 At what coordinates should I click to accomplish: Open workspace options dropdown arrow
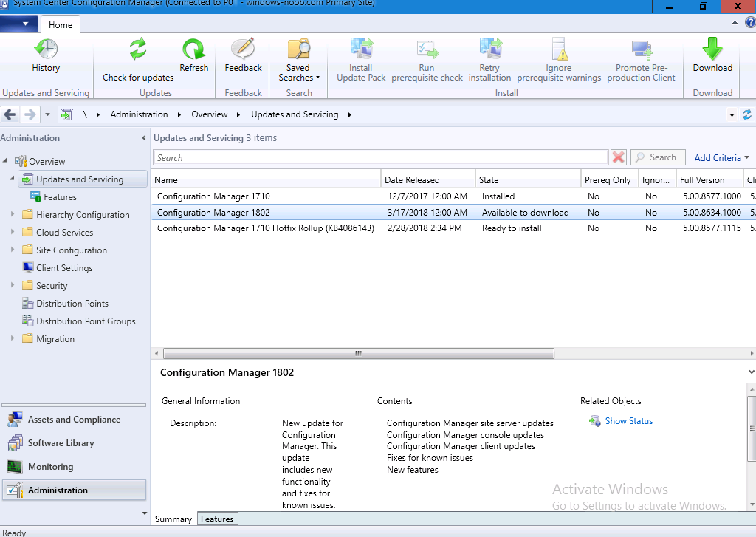pos(144,513)
